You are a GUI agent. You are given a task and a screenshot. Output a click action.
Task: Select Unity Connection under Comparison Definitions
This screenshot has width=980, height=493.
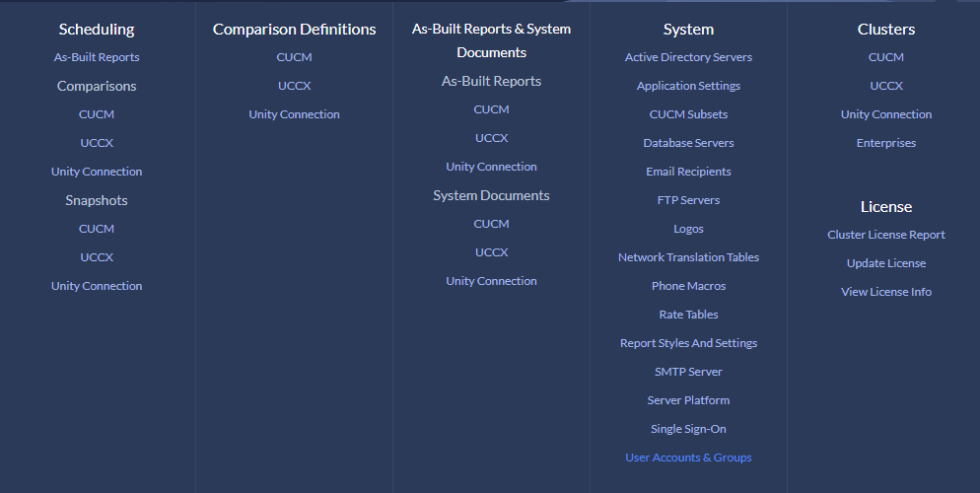pyautogui.click(x=294, y=114)
